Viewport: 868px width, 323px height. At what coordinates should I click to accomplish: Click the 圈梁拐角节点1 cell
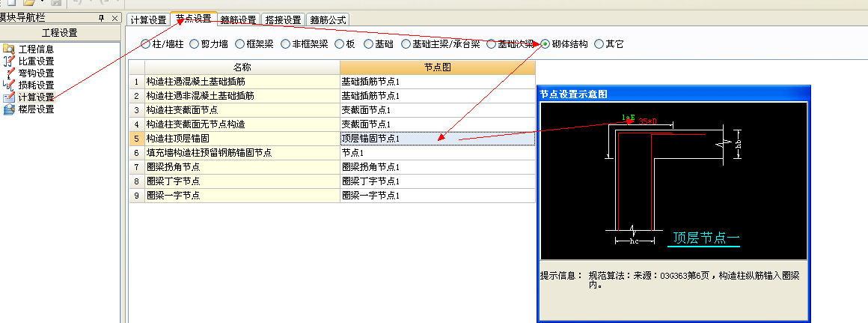[438, 167]
